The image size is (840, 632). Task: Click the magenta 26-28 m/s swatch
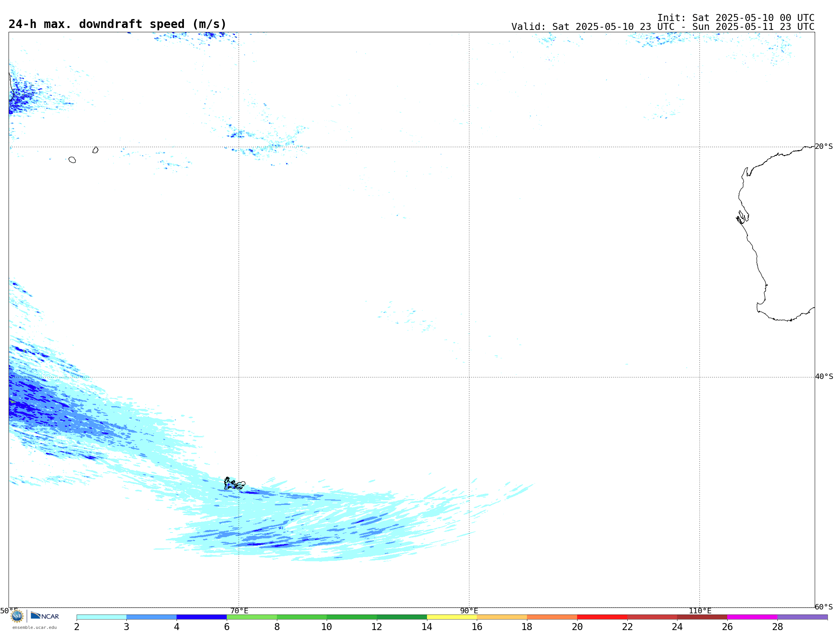click(752, 617)
